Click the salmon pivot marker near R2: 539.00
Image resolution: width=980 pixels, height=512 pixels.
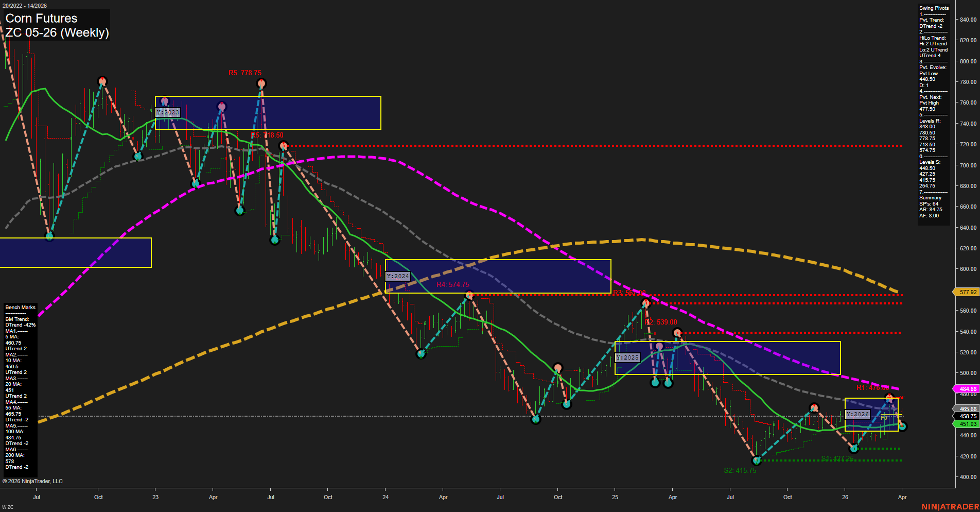pos(676,332)
